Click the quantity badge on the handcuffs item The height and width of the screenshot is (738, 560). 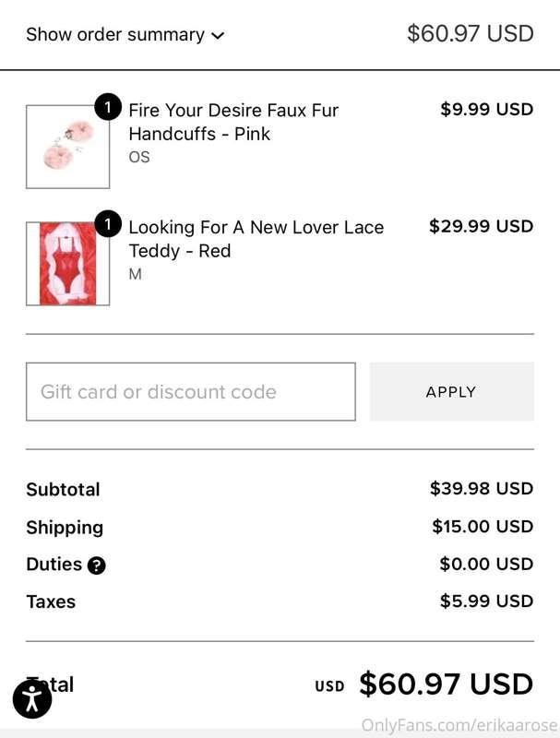click(110, 108)
